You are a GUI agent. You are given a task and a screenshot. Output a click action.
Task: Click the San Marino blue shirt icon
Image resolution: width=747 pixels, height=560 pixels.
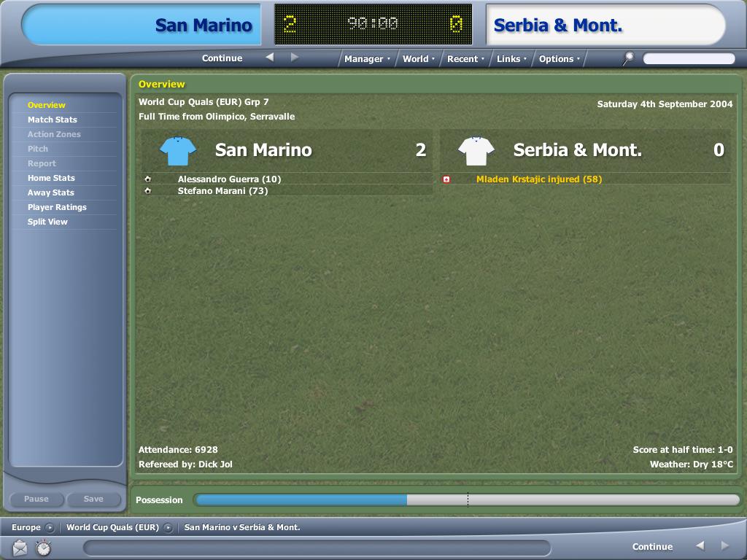coord(178,150)
